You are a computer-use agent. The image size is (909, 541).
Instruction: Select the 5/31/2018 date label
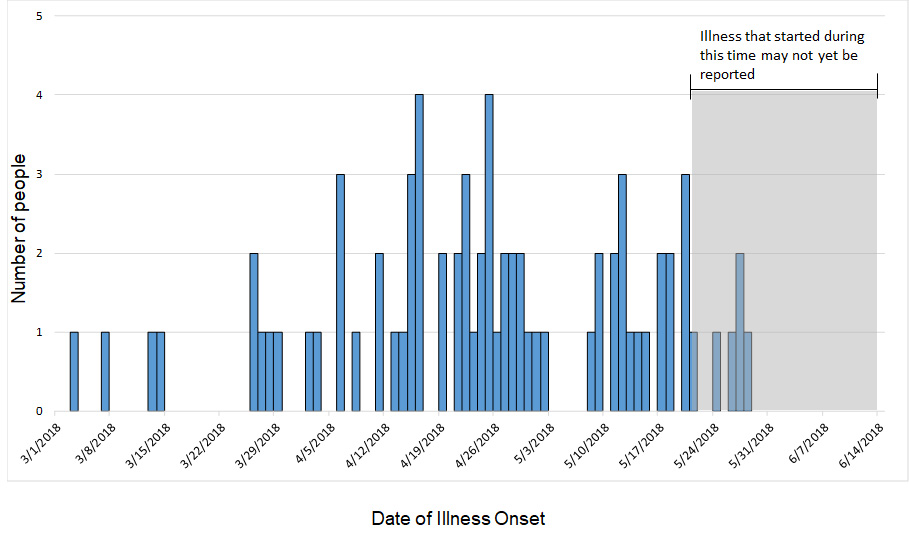[751, 445]
